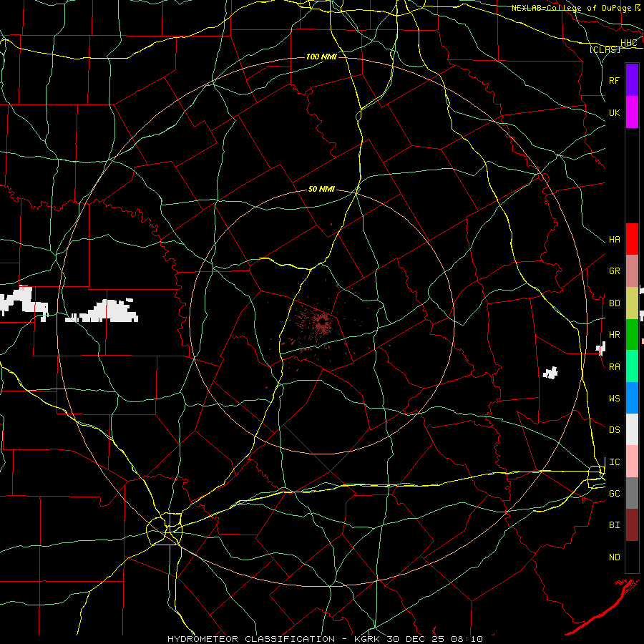Click the GR legend label

click(614, 271)
